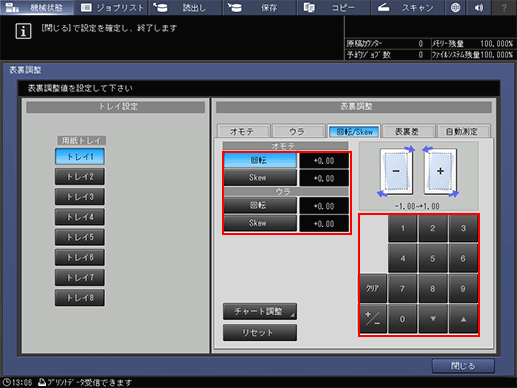Tap keypad digit 0
The width and height of the screenshot is (517, 388).
coord(403,319)
